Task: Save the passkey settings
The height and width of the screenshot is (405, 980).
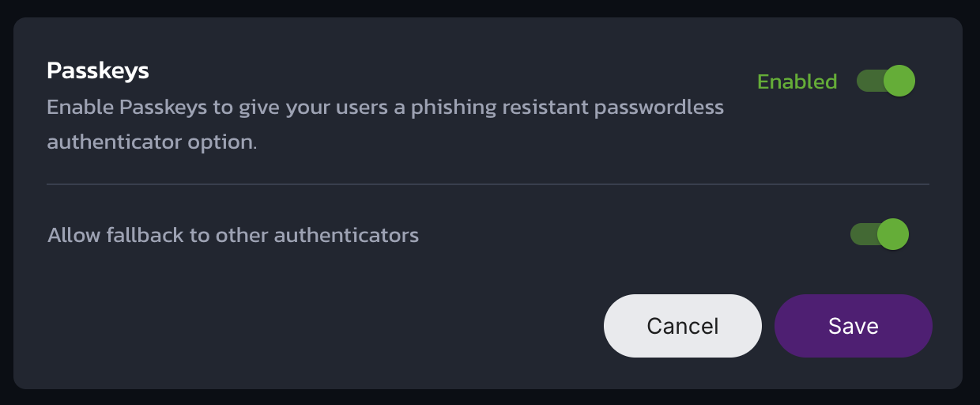Action: pyautogui.click(x=853, y=326)
